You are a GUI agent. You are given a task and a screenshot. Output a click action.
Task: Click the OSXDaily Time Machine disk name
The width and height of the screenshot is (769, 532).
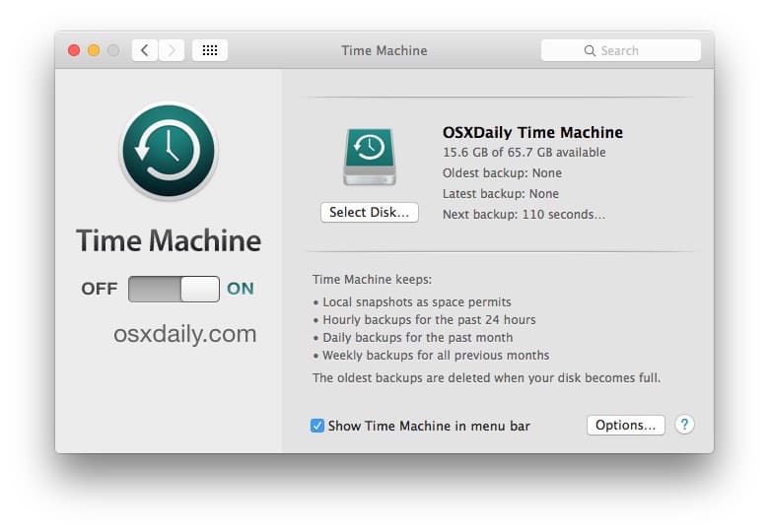pos(532,132)
